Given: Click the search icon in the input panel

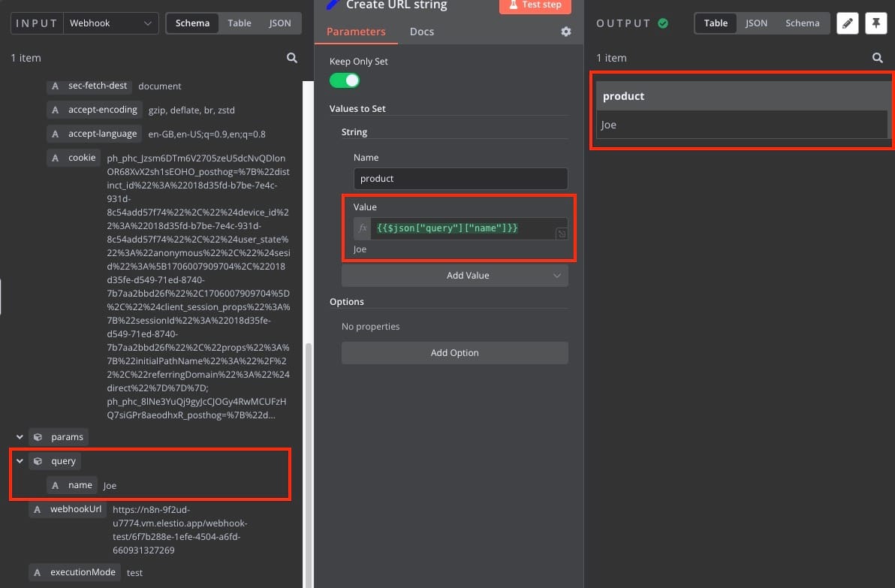Looking at the screenshot, I should point(292,58).
